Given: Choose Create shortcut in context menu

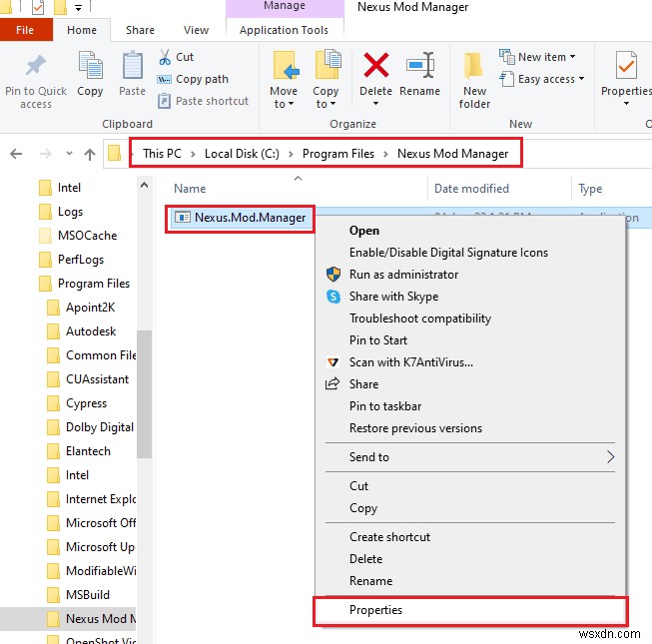Looking at the screenshot, I should pyautogui.click(x=470, y=537).
